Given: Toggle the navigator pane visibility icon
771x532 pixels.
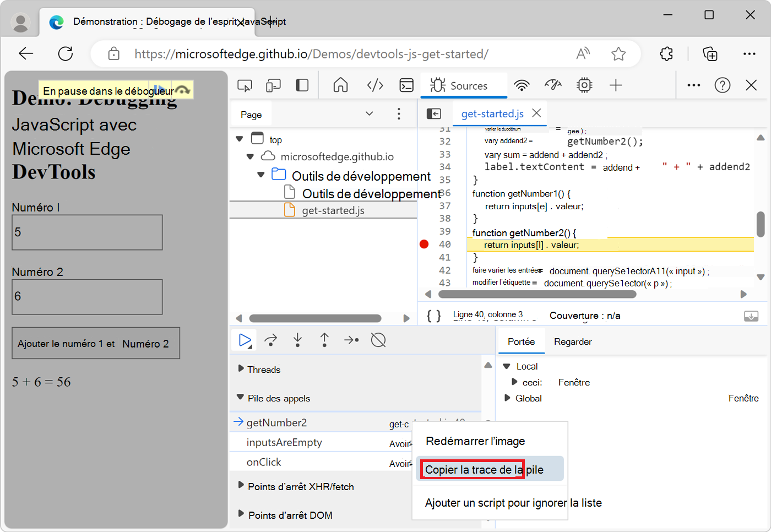Looking at the screenshot, I should coord(434,113).
